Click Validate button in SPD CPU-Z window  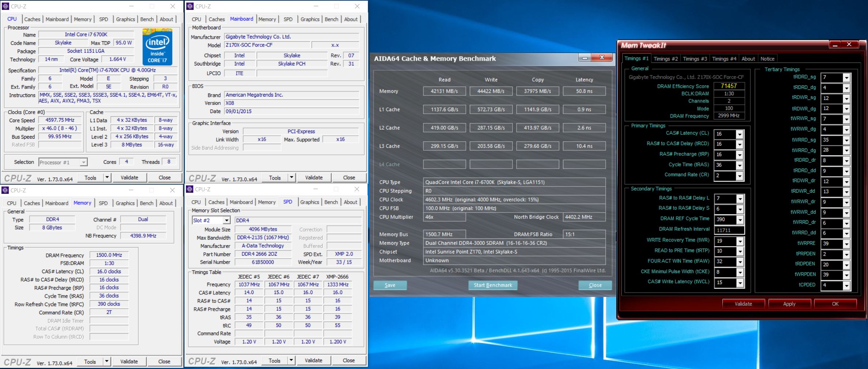point(313,360)
